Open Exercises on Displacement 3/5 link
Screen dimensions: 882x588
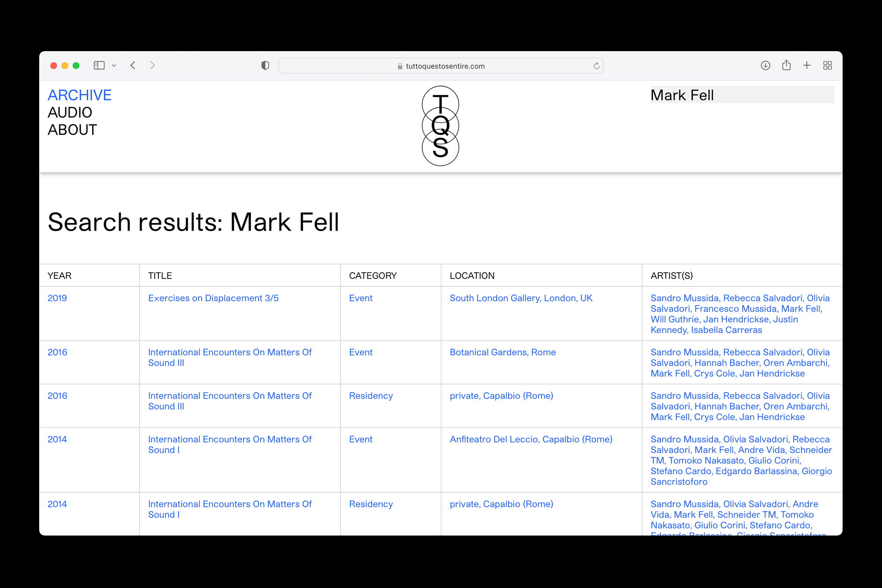pyautogui.click(x=213, y=298)
